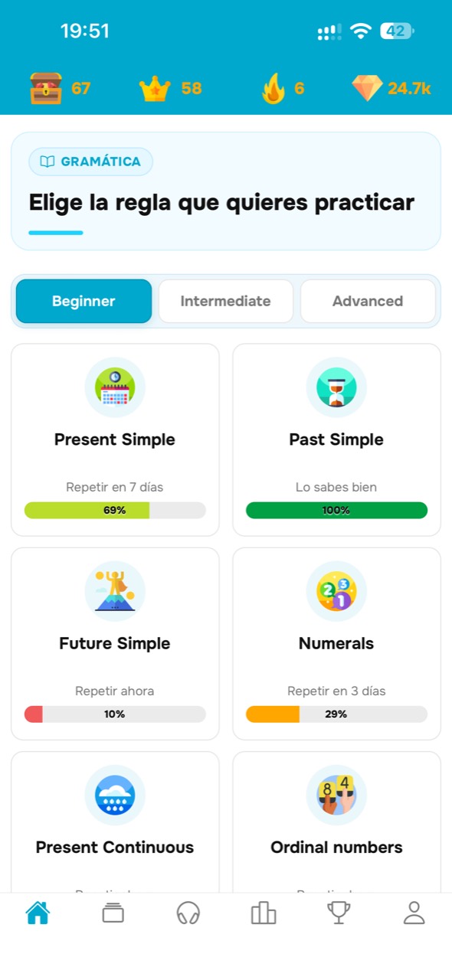Open the headphones listening section
452x980 pixels.
188,913
